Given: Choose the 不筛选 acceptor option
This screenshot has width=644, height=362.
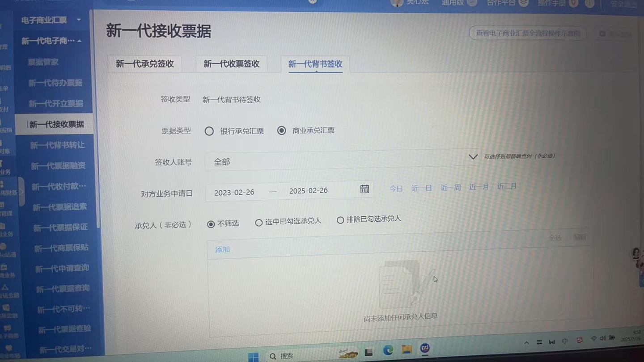Looking at the screenshot, I should coord(211,224).
